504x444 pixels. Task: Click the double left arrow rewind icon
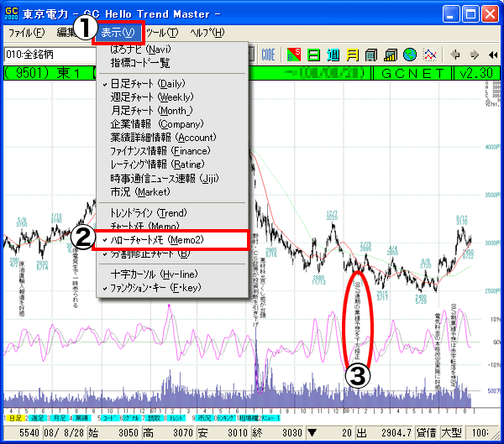(x=493, y=55)
